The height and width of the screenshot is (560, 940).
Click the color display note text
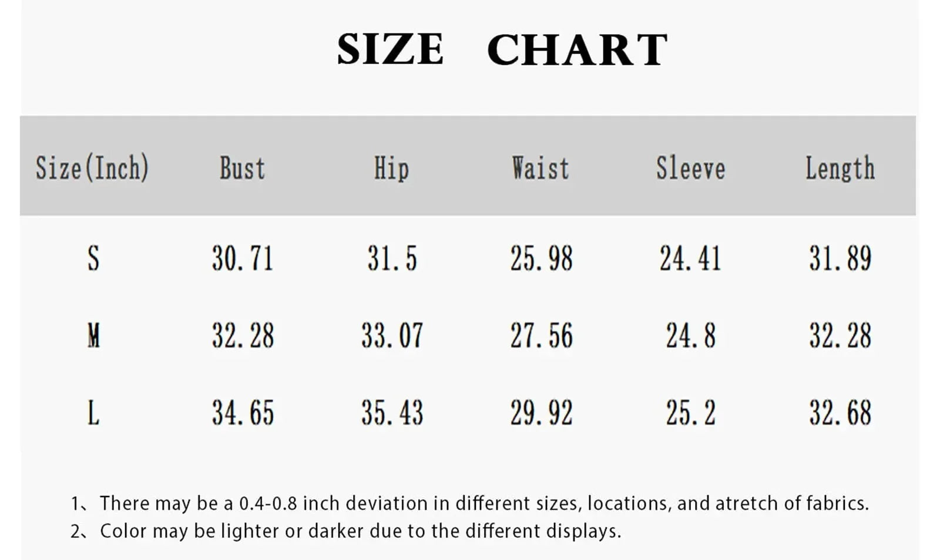pyautogui.click(x=360, y=531)
